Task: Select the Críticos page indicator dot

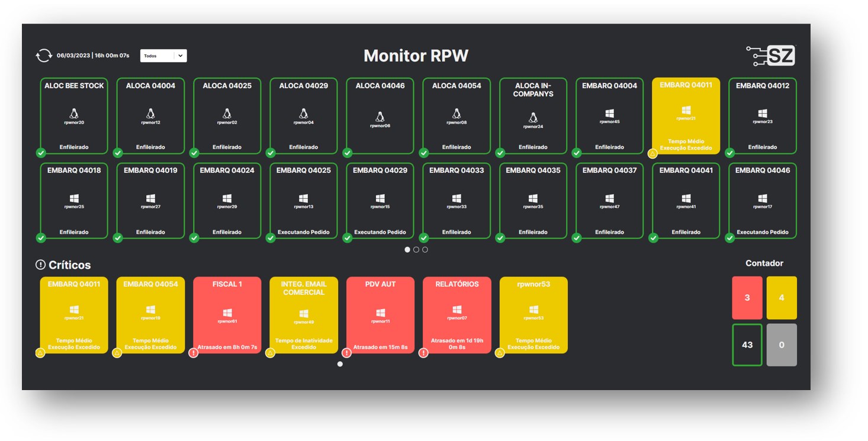Action: 340,364
